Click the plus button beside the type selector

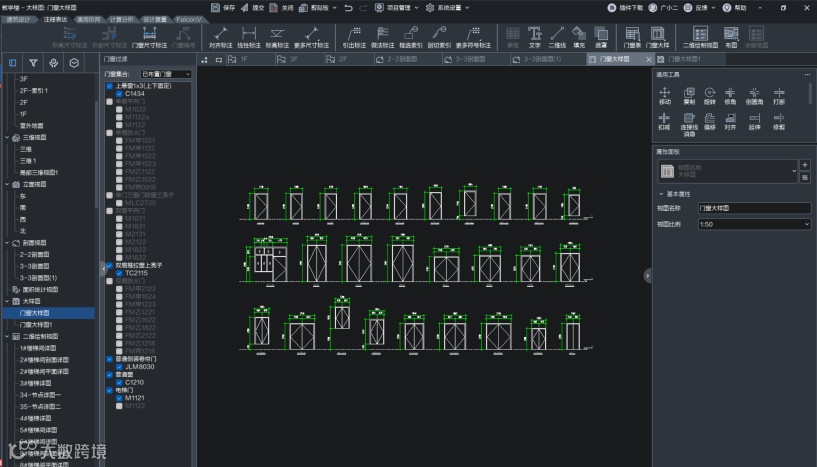pos(805,165)
